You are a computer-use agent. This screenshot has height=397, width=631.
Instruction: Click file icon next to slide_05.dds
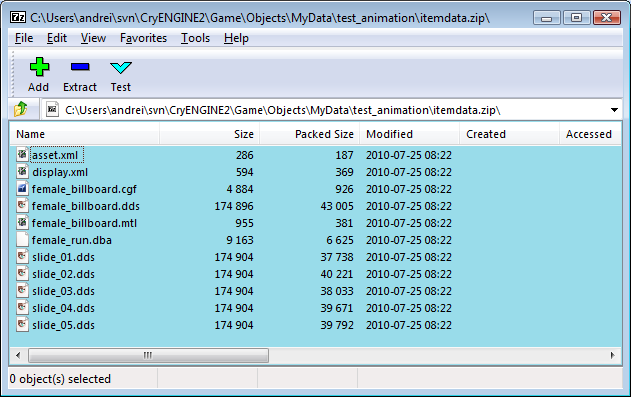[23, 324]
